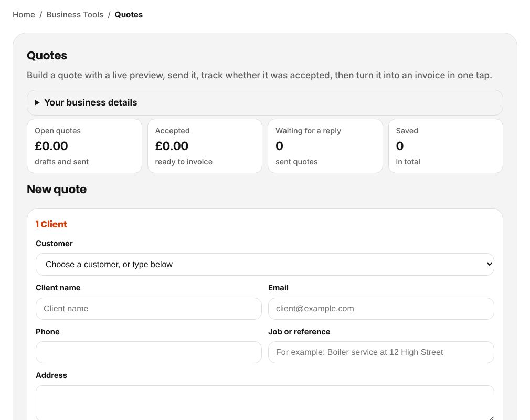The width and height of the screenshot is (530, 420).
Task: Click into the Email input field
Action: tap(381, 308)
